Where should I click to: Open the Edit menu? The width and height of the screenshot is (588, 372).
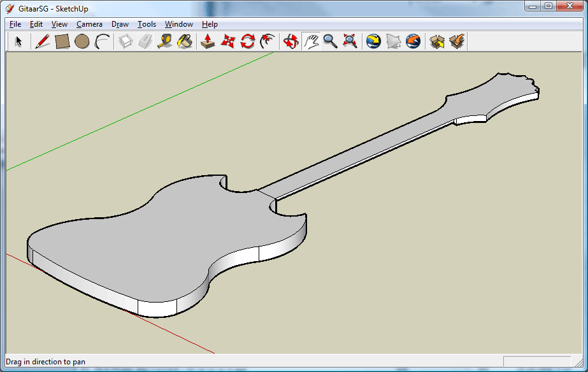36,24
